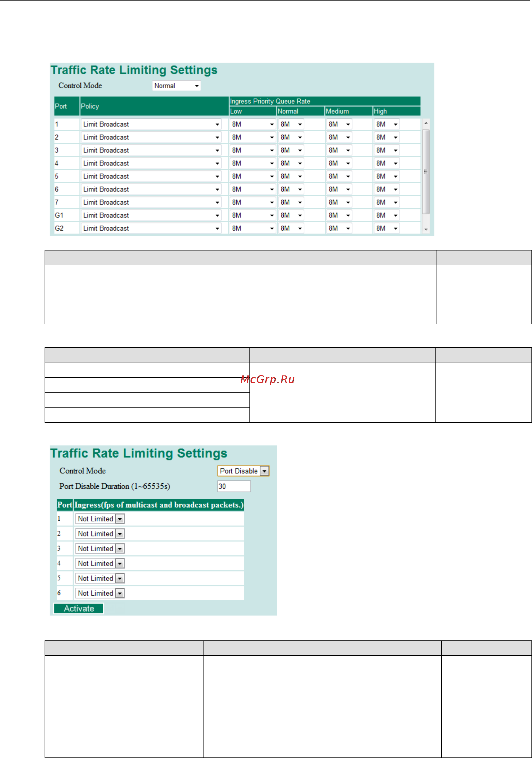Open the Low queue rate dropdown for port 1
532x758 pixels.
tap(253, 124)
